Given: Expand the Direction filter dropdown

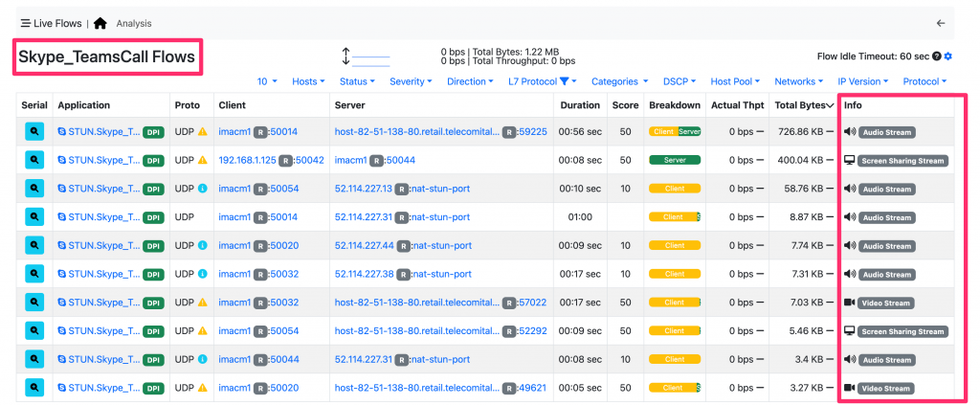Looking at the screenshot, I should pyautogui.click(x=470, y=81).
